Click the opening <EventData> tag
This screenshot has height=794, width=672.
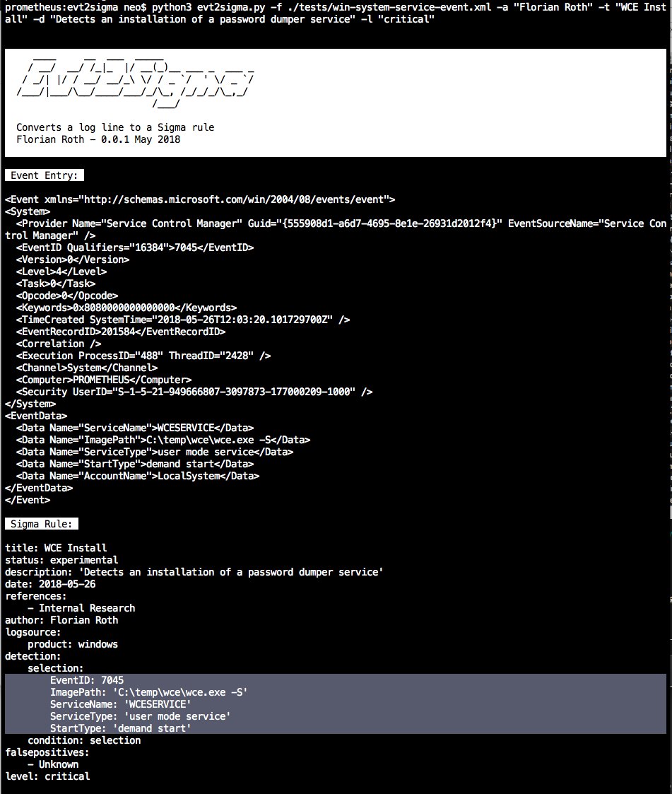tap(36, 416)
